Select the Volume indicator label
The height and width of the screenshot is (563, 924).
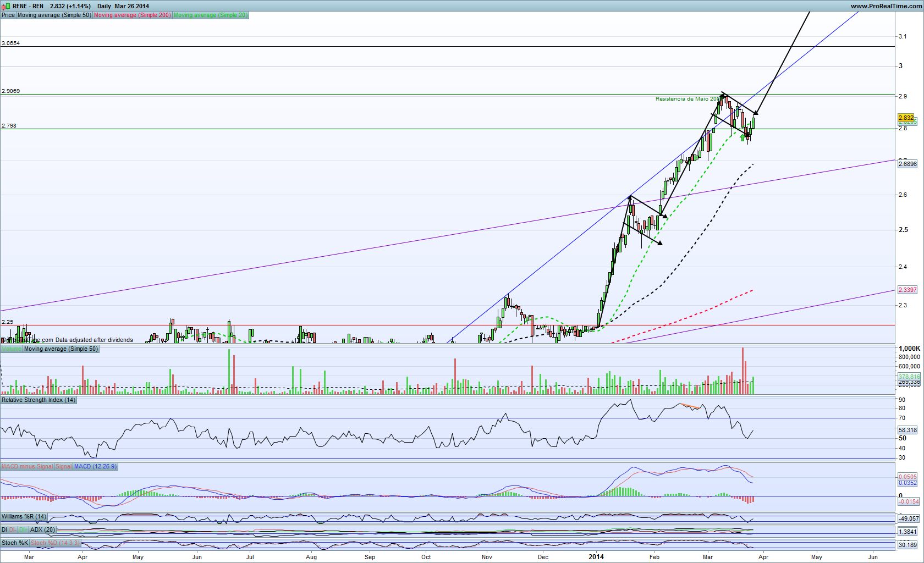point(12,349)
